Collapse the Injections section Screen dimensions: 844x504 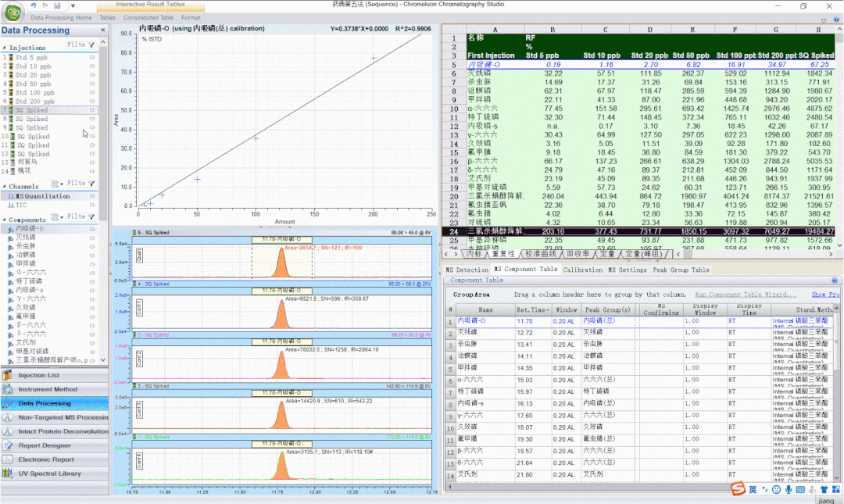[x=4, y=48]
